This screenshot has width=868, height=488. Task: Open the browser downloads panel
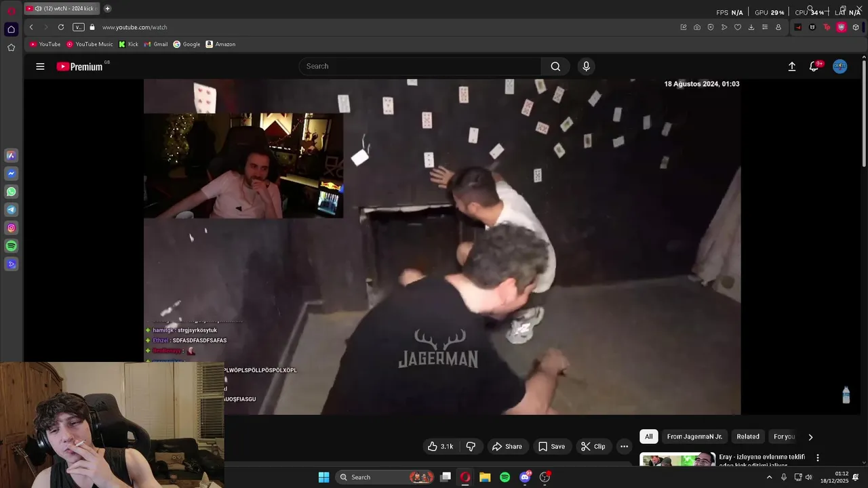tap(751, 27)
